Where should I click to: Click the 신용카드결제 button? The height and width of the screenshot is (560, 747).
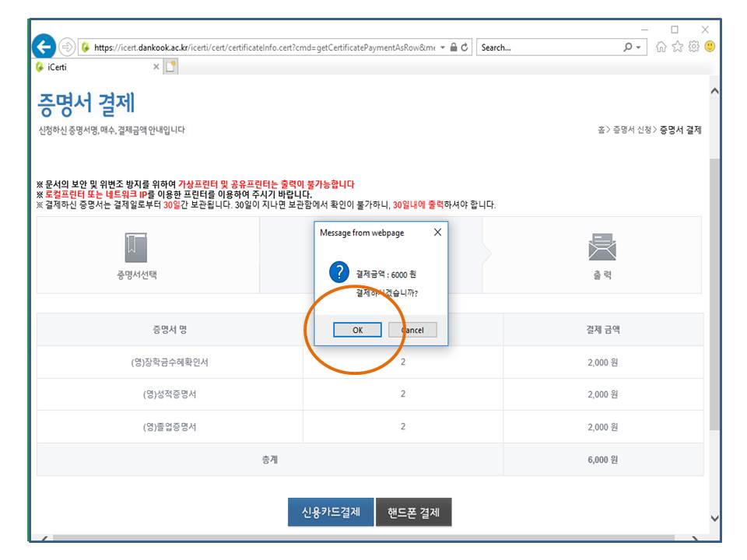[331, 513]
